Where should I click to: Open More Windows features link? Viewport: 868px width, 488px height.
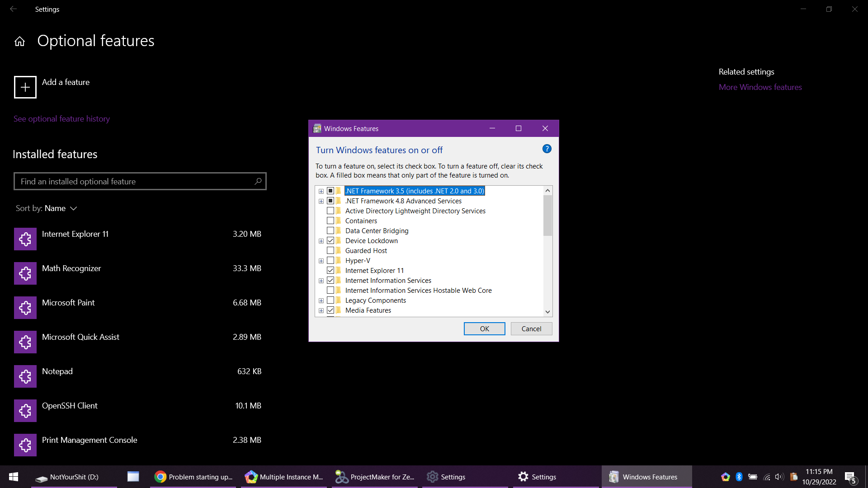click(760, 87)
